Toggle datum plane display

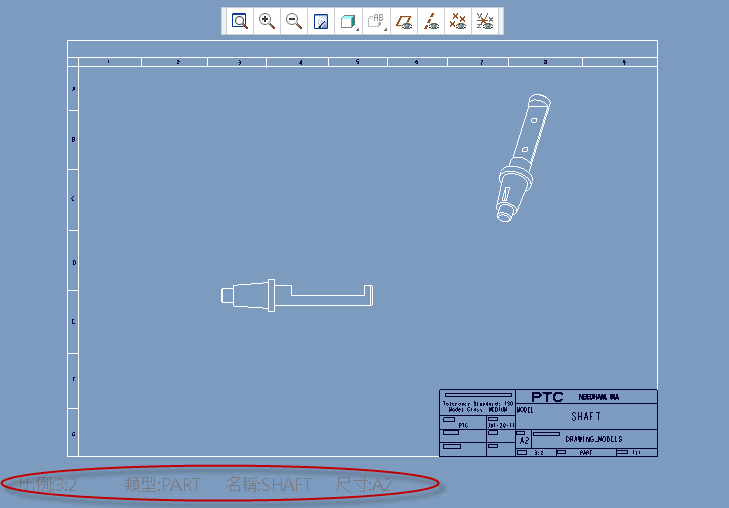pyautogui.click(x=404, y=21)
